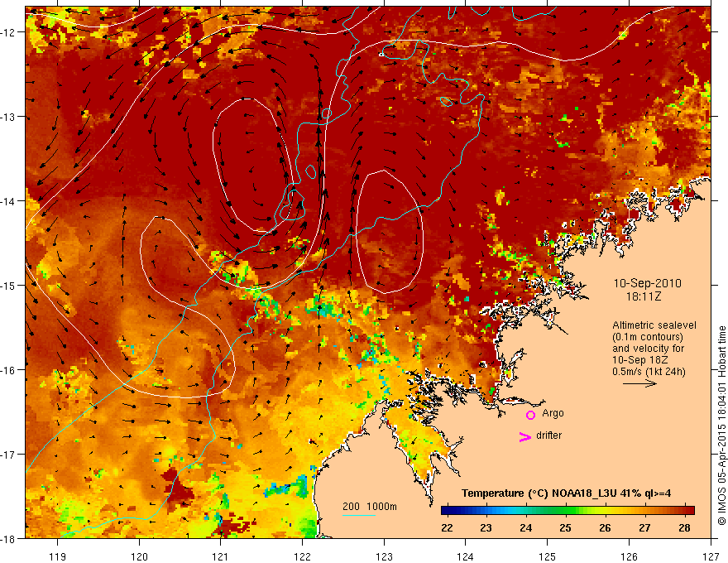Click the '(0.1m contours)' caption line
Image resolution: width=728 pixels, height=563 pixels.
(x=648, y=337)
